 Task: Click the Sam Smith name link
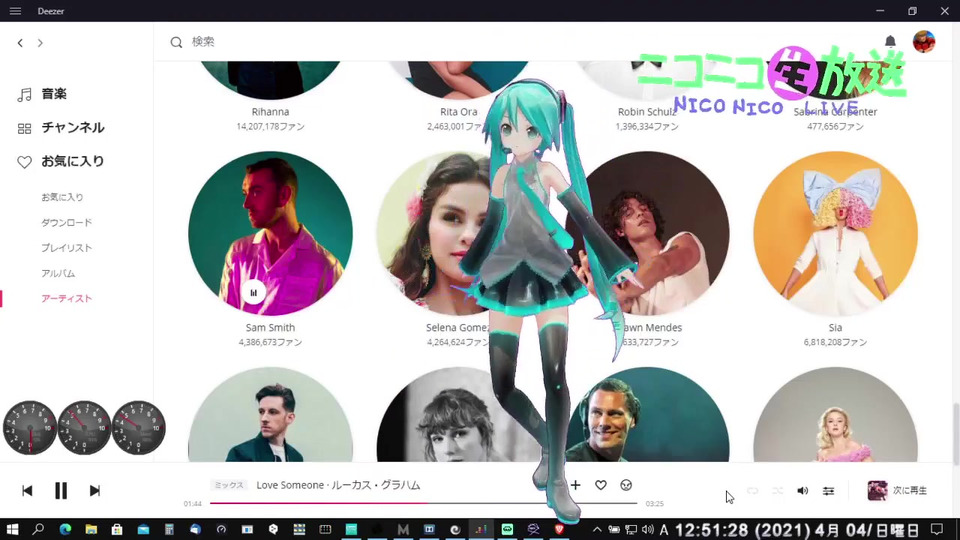[270, 328]
